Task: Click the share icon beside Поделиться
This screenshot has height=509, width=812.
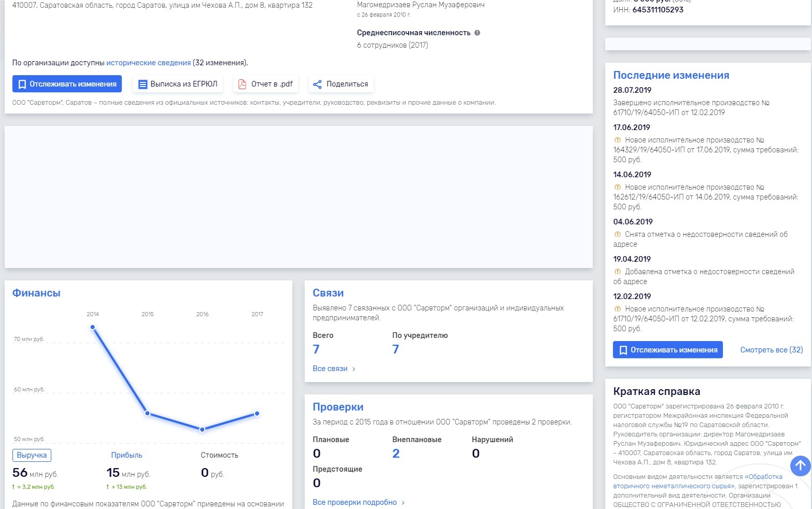Action: [x=317, y=84]
